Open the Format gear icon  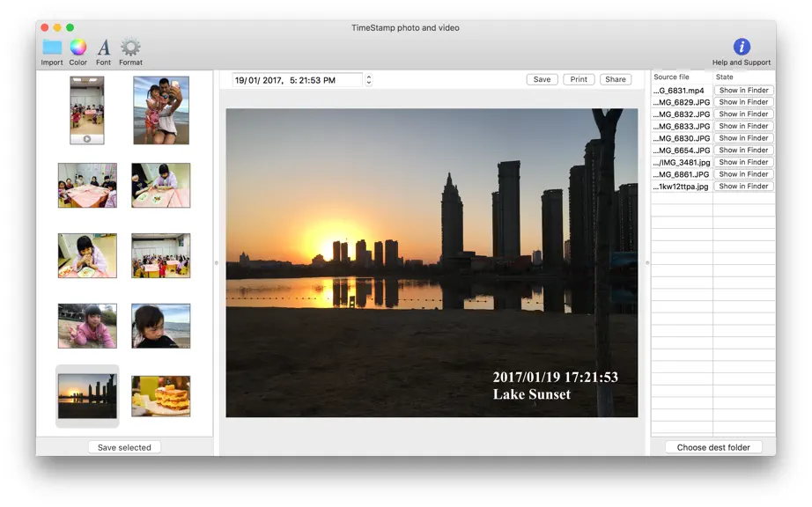coord(130,47)
